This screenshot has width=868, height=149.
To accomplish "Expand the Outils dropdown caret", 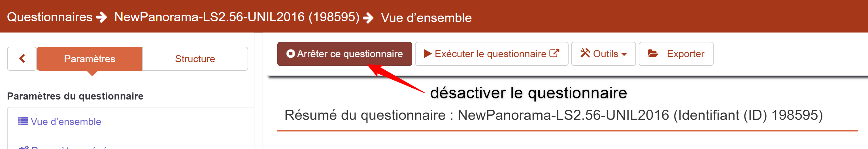I will coord(624,55).
